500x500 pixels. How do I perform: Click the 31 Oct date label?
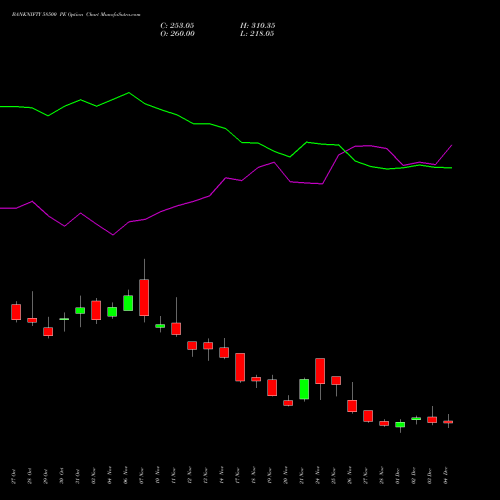(x=77, y=476)
